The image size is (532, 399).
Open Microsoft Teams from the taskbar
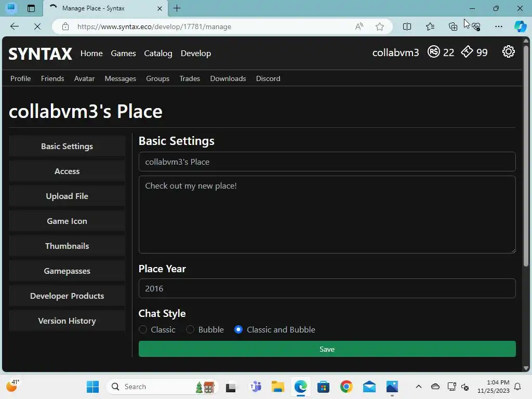[x=256, y=387]
